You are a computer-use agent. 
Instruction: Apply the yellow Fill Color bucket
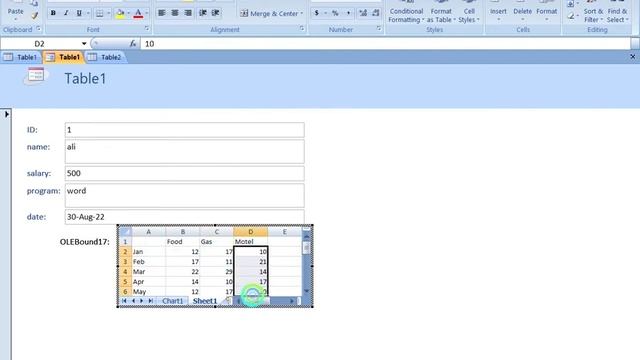point(120,13)
